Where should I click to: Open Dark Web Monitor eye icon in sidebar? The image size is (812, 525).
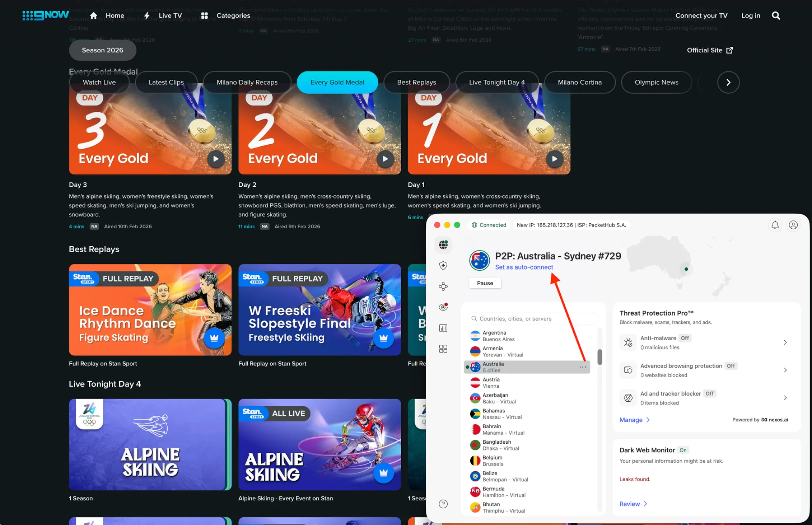(443, 307)
